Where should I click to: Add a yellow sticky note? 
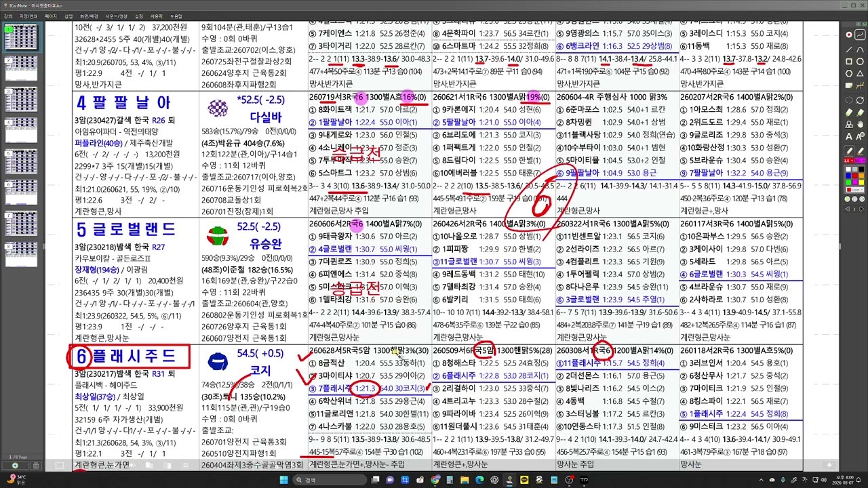click(x=848, y=85)
